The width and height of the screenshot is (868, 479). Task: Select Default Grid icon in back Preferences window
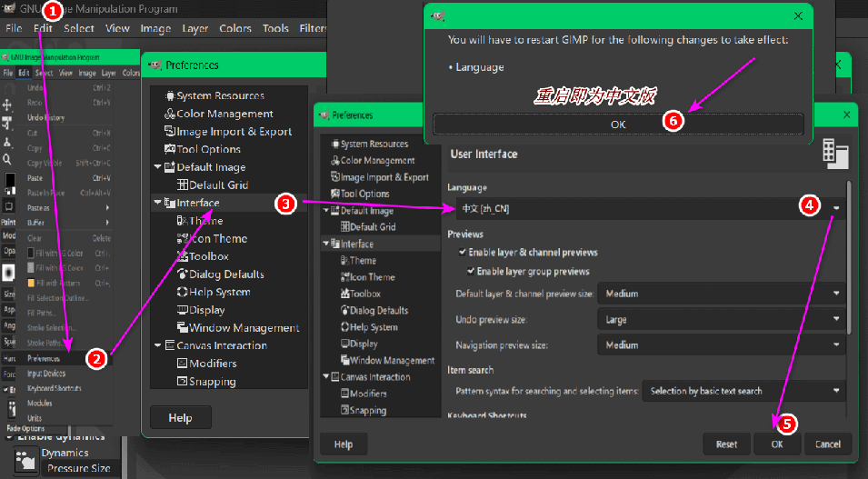182,185
